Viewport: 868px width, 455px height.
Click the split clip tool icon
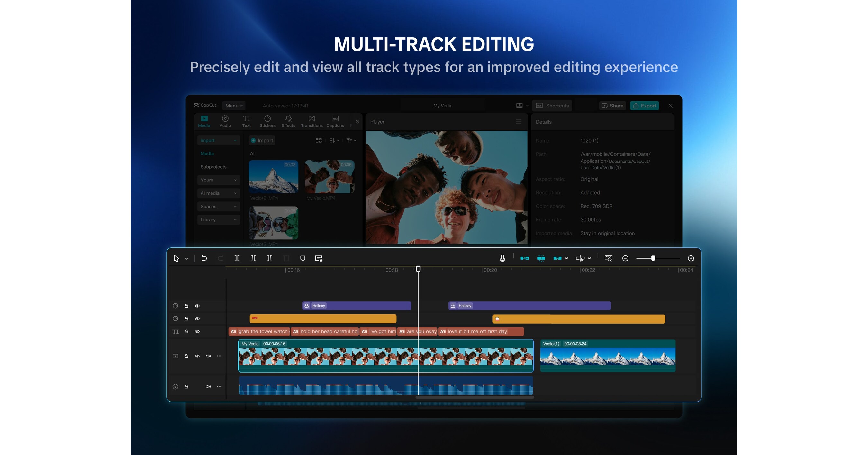click(x=237, y=258)
